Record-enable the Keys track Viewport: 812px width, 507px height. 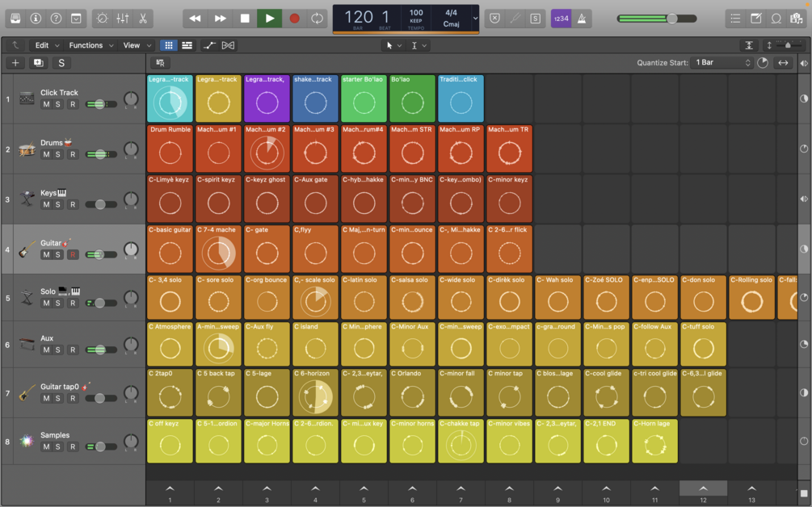click(x=73, y=205)
